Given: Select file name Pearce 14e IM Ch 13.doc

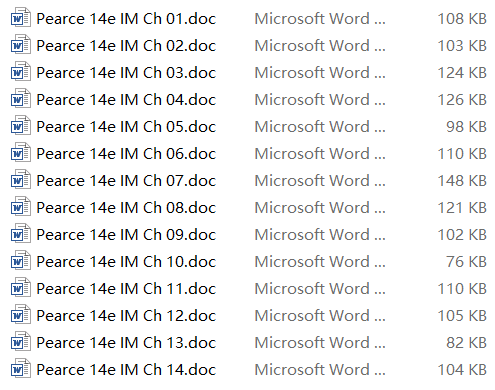Looking at the screenshot, I should (x=126, y=343).
